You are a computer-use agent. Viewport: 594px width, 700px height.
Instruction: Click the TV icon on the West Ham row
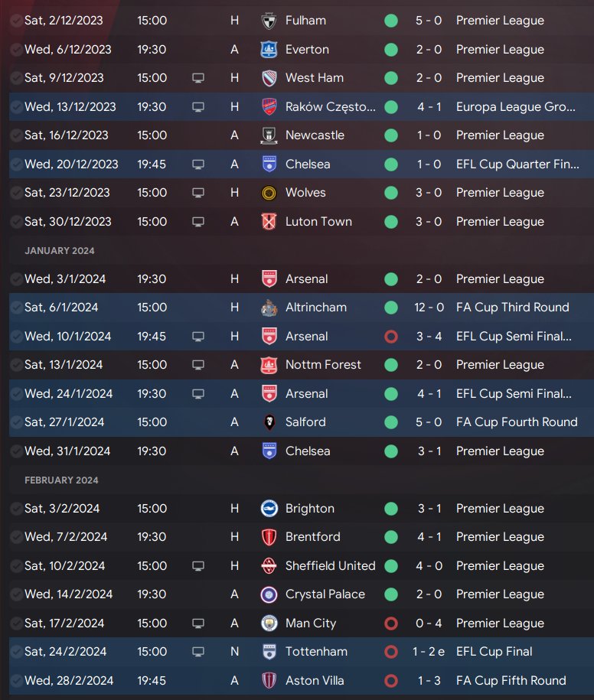point(198,78)
